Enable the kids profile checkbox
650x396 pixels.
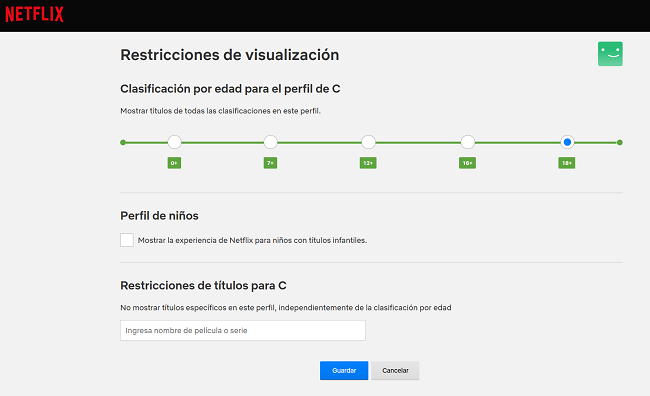[127, 240]
